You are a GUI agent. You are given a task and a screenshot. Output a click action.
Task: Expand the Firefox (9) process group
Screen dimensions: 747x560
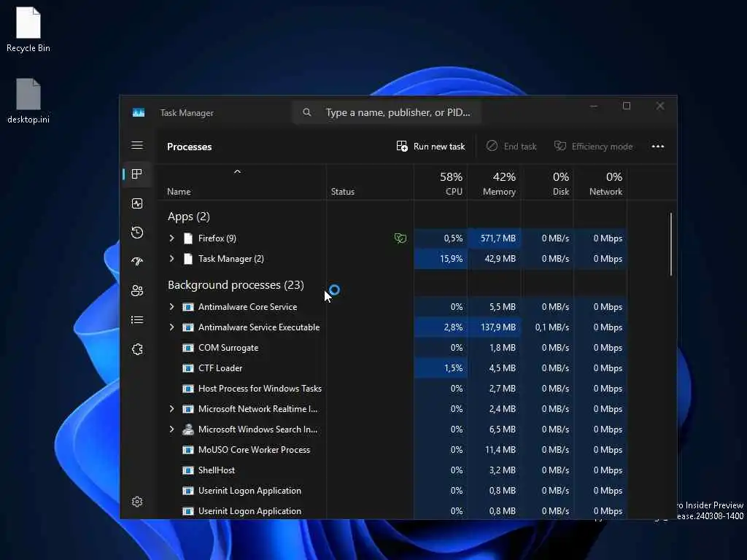click(172, 238)
